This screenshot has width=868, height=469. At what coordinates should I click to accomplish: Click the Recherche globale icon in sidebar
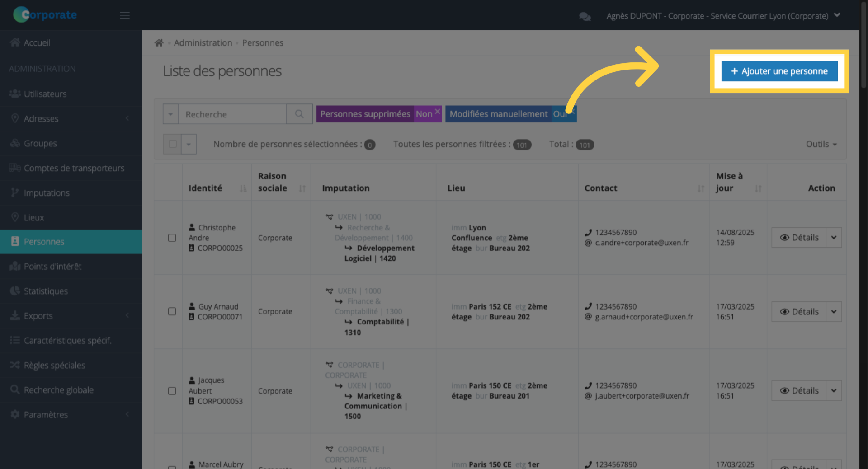(15, 389)
